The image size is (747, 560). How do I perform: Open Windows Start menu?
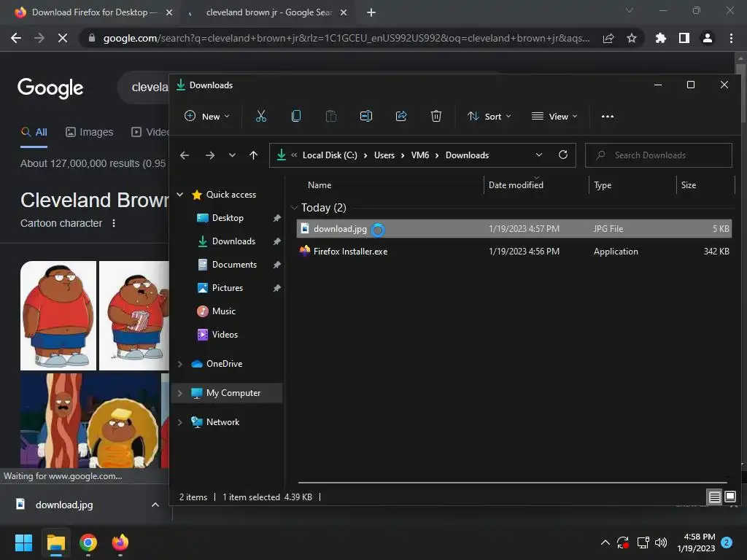click(x=23, y=542)
